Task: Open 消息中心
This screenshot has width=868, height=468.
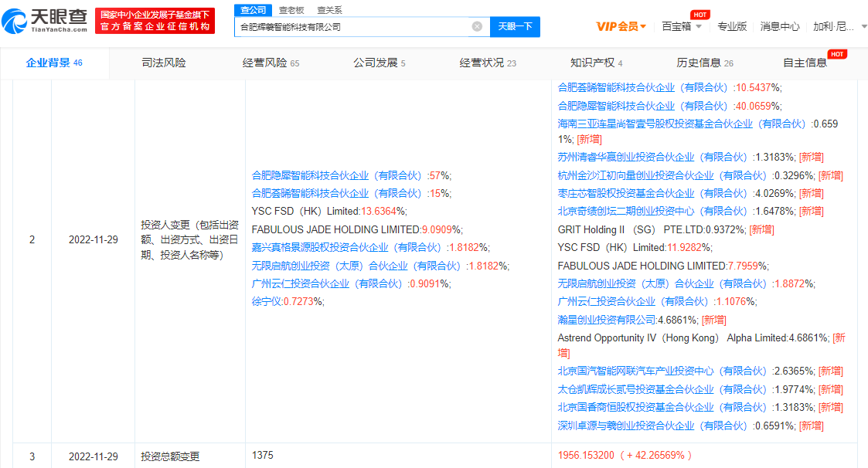Action: [x=779, y=26]
